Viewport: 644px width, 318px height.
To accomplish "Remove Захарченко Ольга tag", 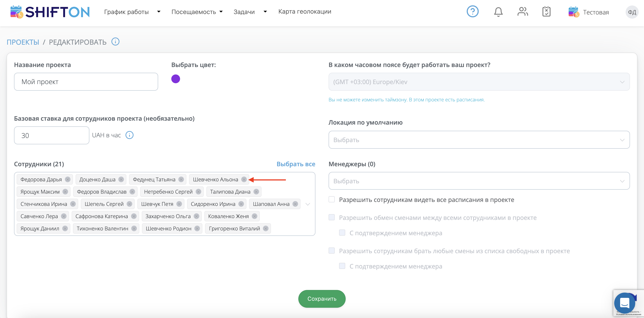I will coord(196,216).
